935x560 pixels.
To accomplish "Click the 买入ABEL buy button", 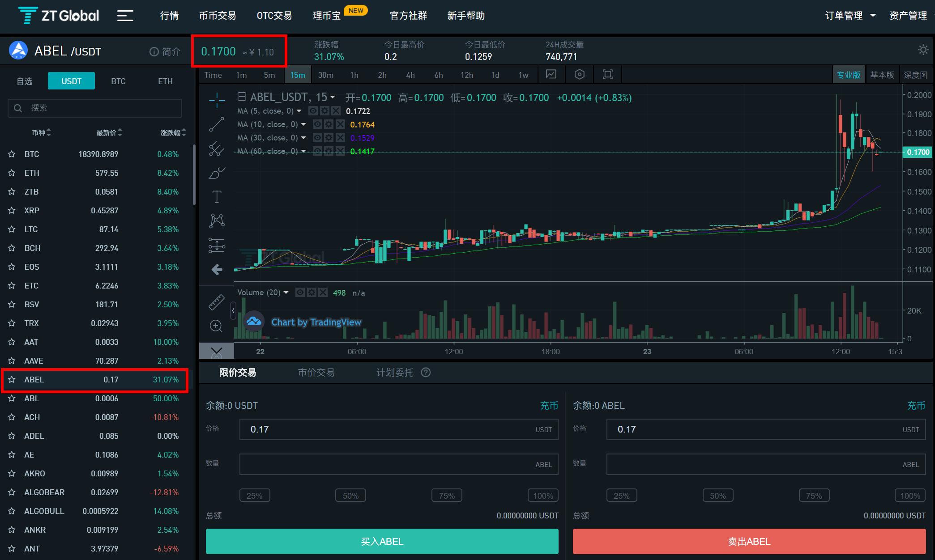I will 382,541.
